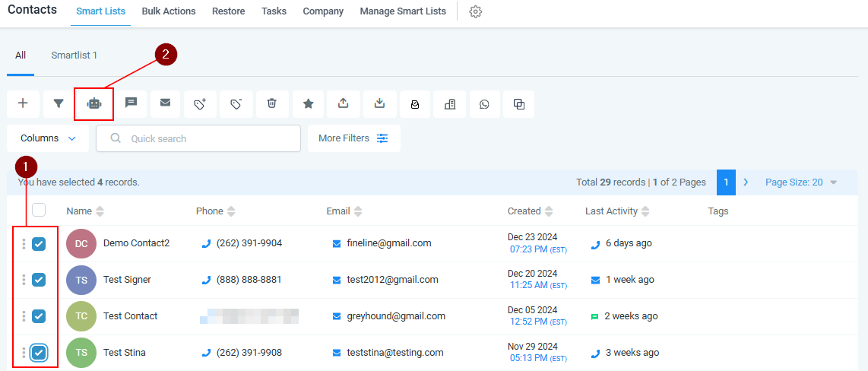Screen dimensions: 868x371
Task: Click page number 1 button
Action: point(727,182)
